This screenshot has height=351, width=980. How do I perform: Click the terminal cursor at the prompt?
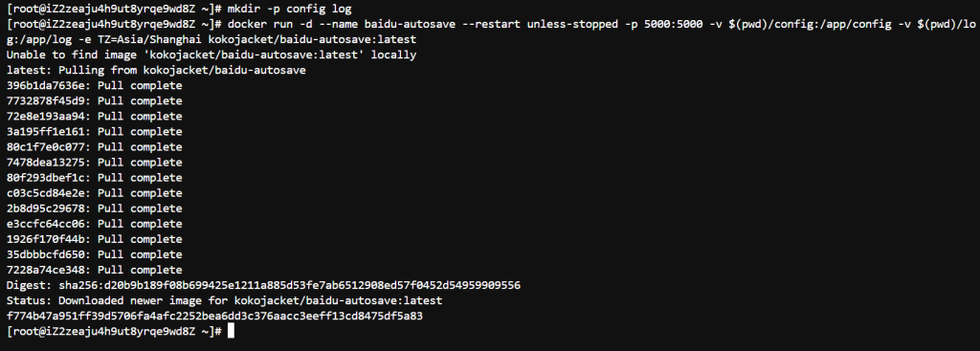click(231, 331)
